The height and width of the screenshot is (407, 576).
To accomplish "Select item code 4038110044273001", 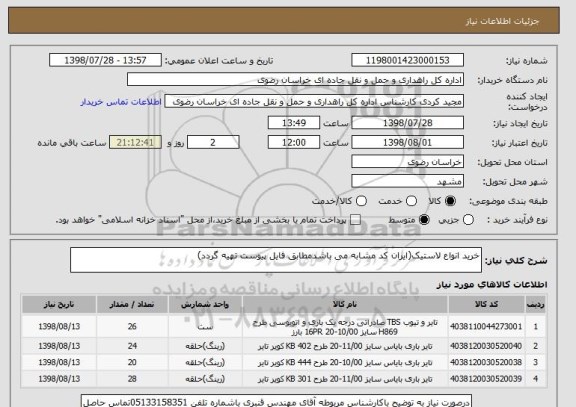I will 486,327.
